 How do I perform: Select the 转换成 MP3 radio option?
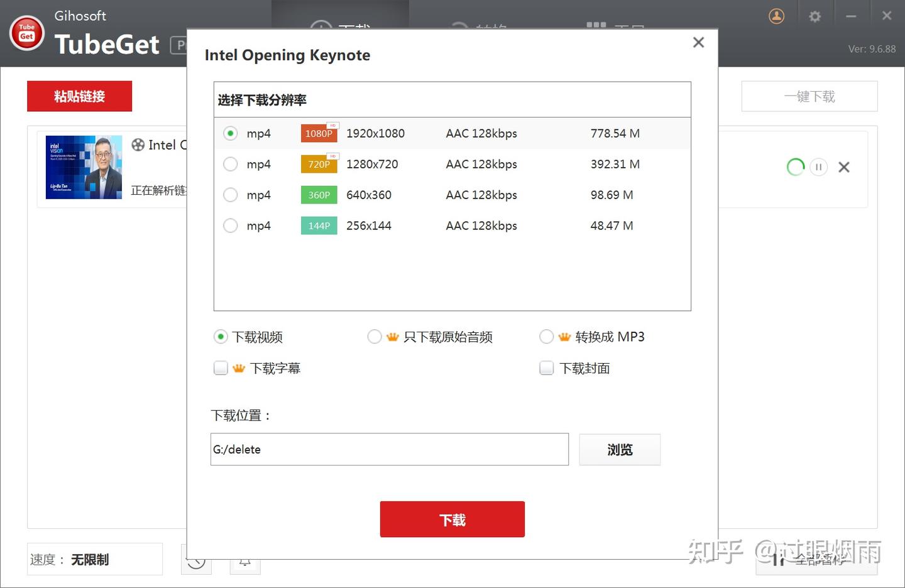tap(547, 337)
